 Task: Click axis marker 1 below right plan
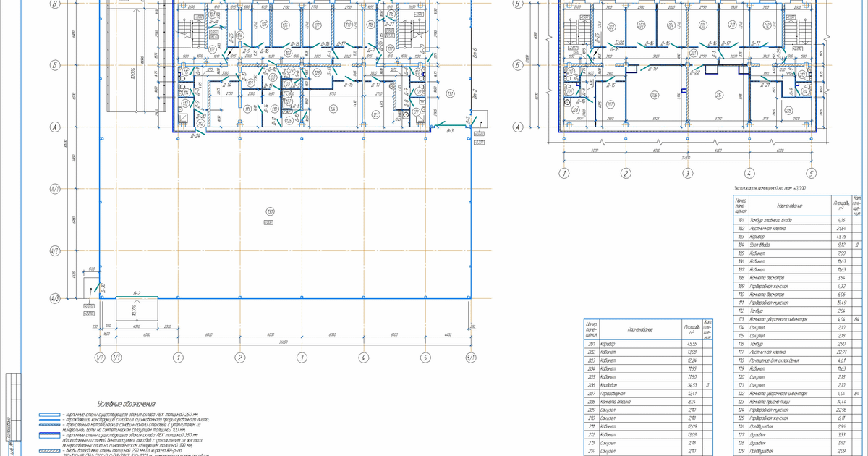pos(564,174)
